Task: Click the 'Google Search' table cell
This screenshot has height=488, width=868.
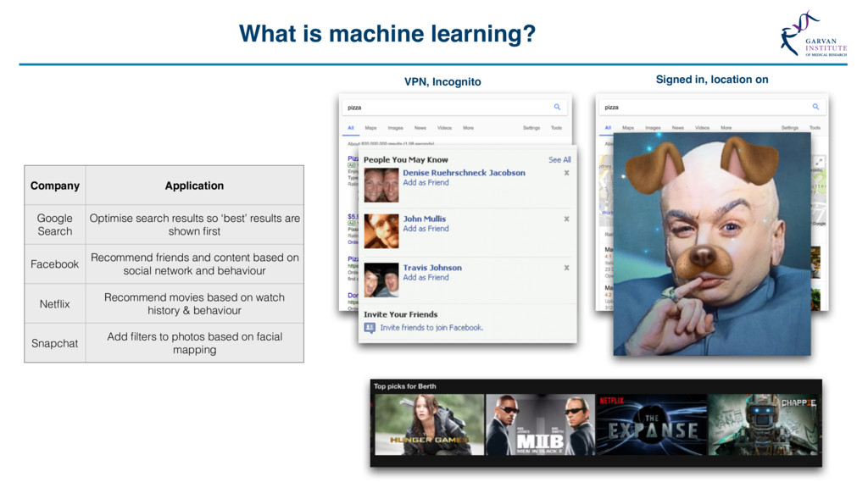Action: click(x=55, y=225)
